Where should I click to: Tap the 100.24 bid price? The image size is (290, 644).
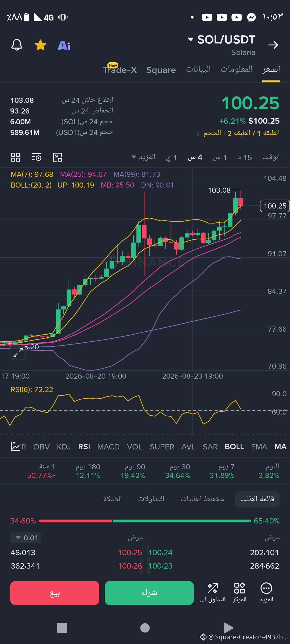160,552
